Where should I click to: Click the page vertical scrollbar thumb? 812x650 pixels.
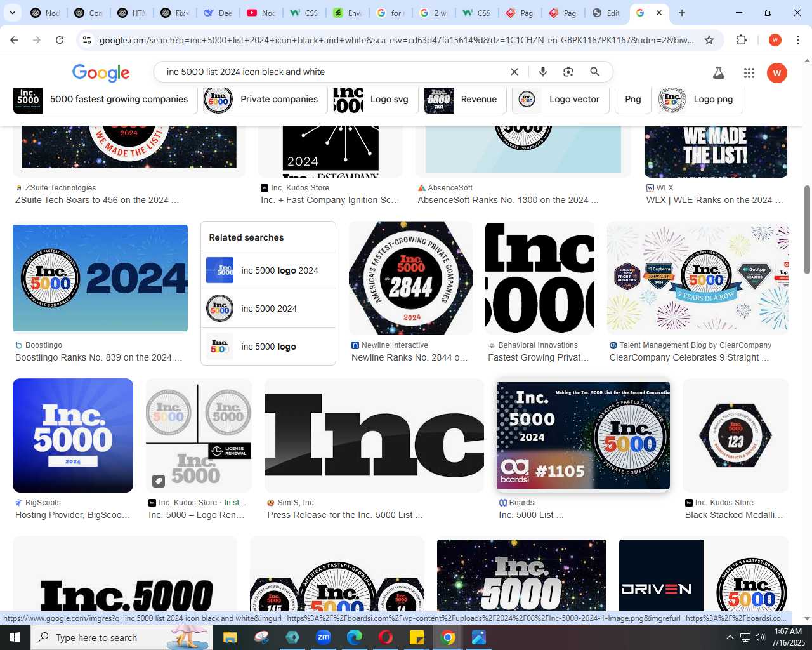pyautogui.click(x=807, y=230)
